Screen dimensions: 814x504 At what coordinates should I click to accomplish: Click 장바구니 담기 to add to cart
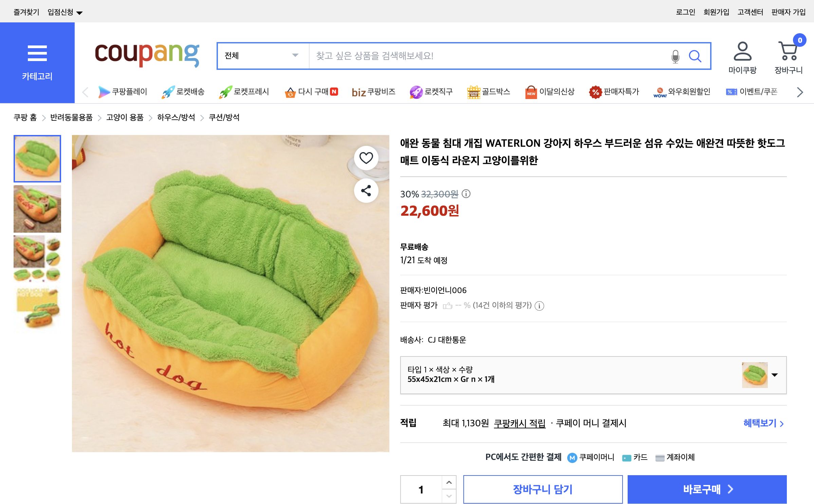(542, 489)
